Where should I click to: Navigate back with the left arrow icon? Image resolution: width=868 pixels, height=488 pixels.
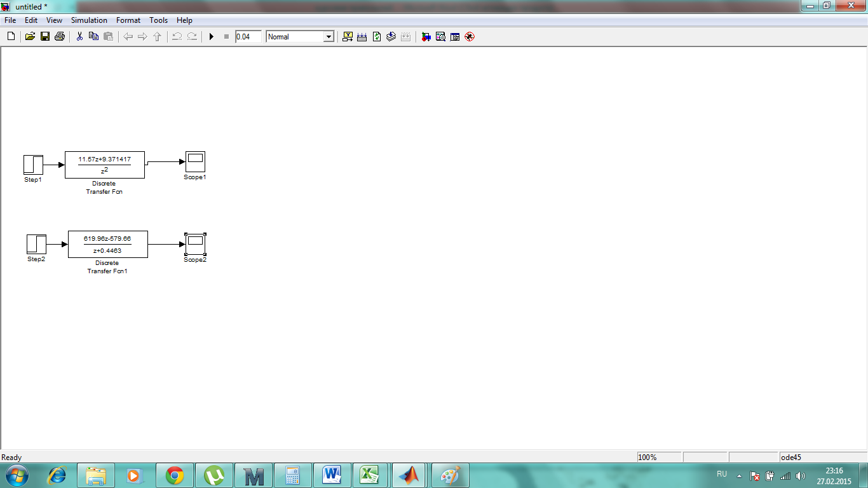point(128,37)
